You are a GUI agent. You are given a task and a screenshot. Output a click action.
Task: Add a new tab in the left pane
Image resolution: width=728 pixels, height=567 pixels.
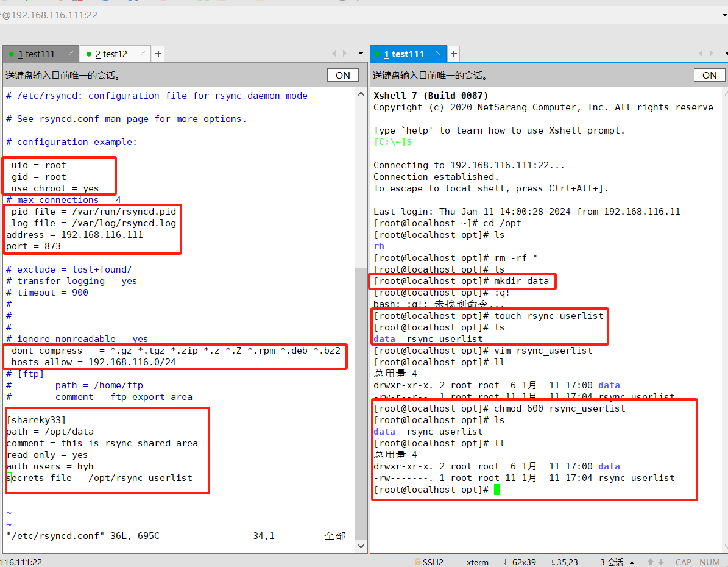158,54
